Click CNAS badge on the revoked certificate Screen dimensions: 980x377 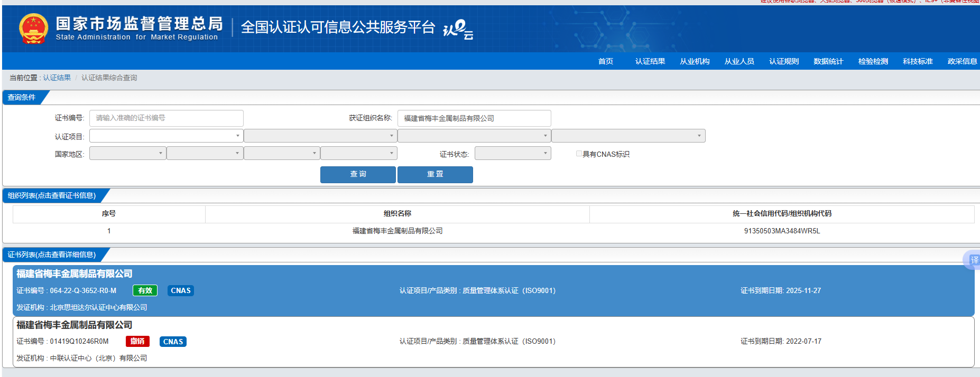click(173, 342)
